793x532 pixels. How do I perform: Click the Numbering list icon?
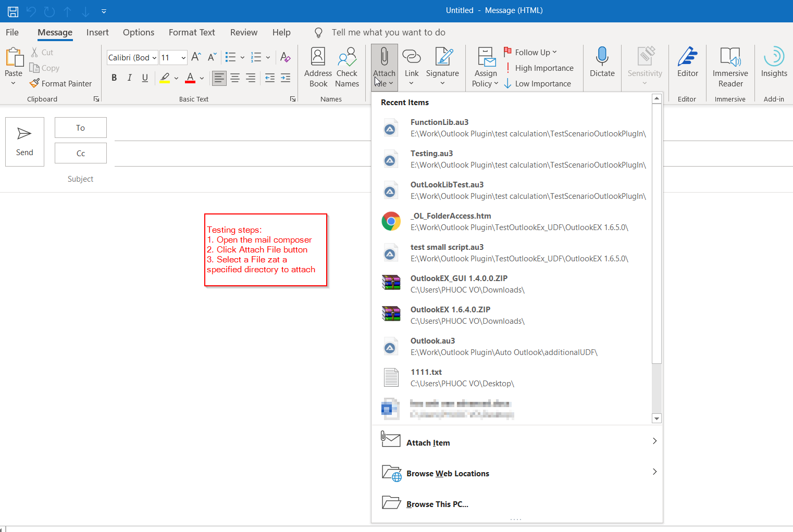coord(256,57)
